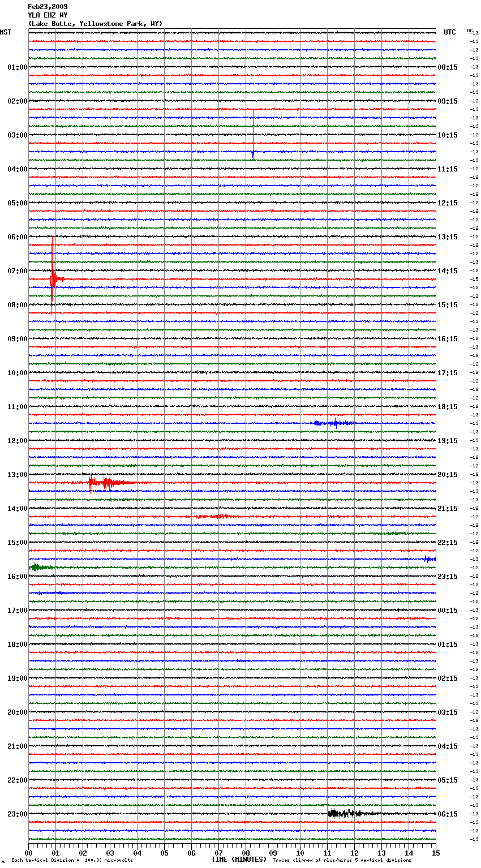Click the "08:15" UTC time label
The width and height of the screenshot is (481, 868).
448,67
